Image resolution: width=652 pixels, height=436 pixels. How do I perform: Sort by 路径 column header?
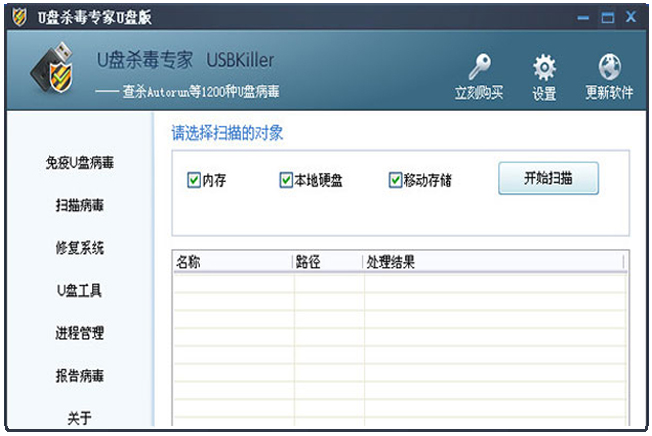pos(328,262)
